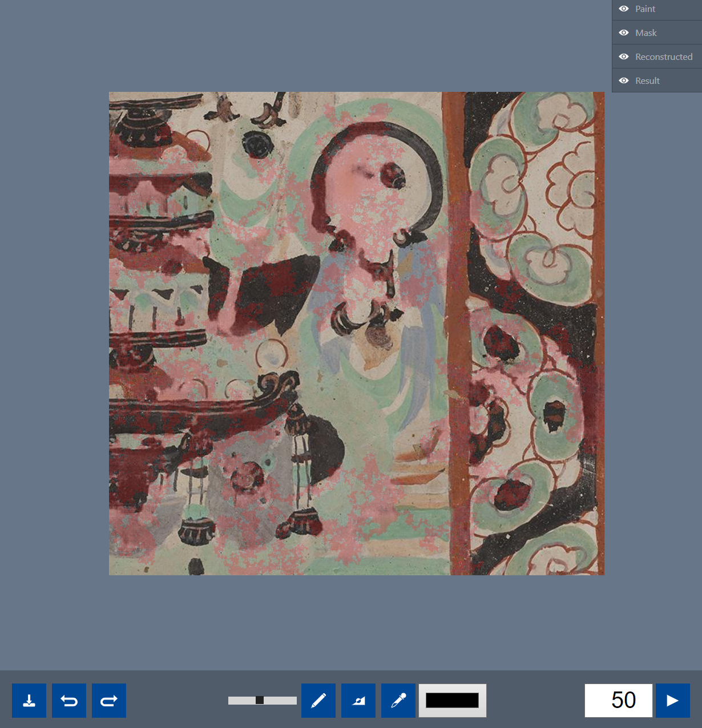Toggle visibility eye for Paint layer
702x728 pixels.
624,9
